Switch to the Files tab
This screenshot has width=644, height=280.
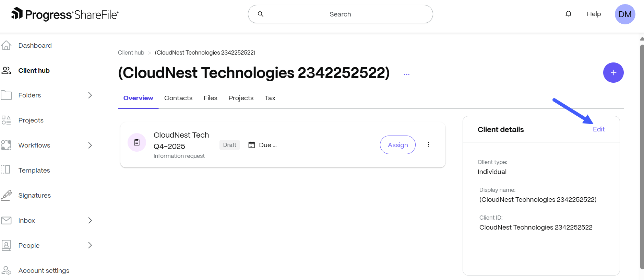(x=210, y=98)
